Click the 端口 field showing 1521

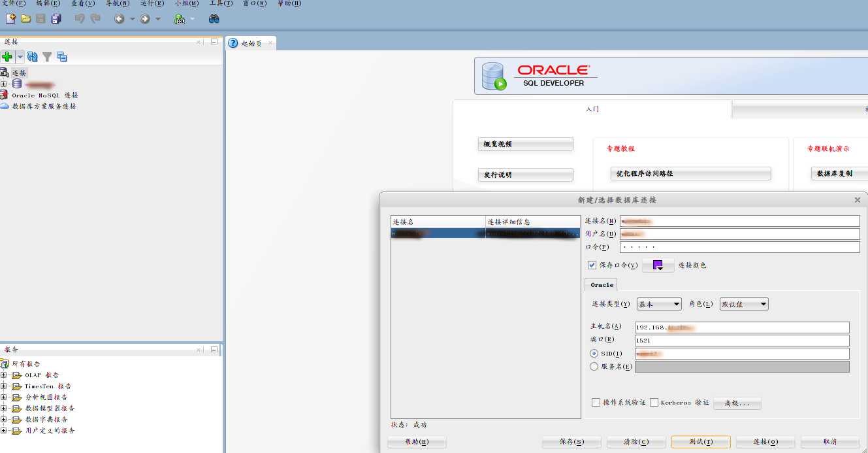742,341
